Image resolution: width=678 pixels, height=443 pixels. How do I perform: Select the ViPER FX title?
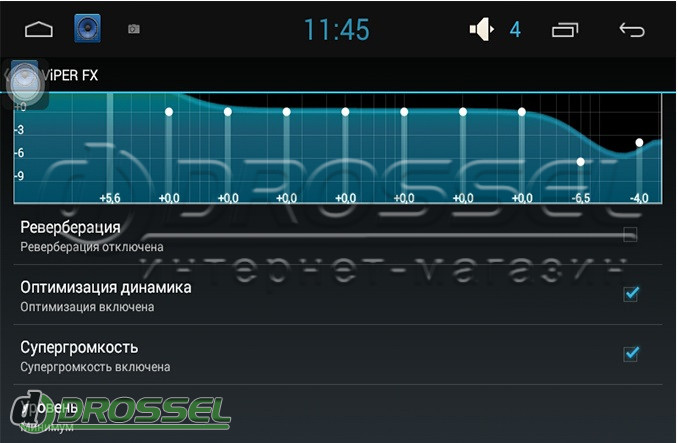point(71,76)
